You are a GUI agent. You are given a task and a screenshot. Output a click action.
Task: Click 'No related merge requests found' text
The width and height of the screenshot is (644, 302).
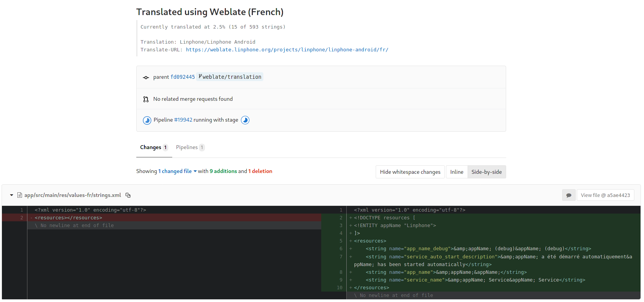click(x=193, y=99)
